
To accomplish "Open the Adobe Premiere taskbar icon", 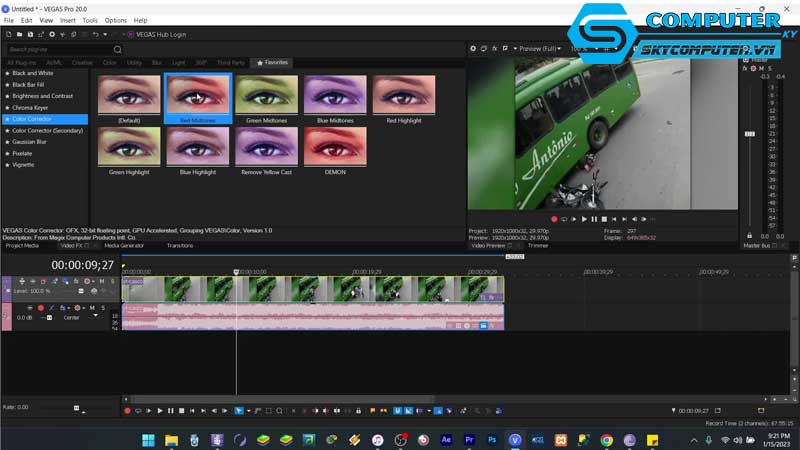I will point(469,440).
